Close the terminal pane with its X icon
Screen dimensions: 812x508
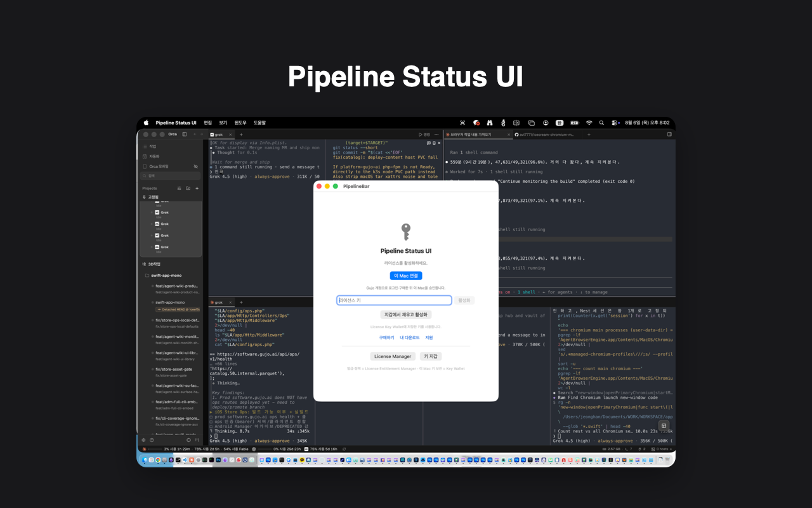(438, 144)
